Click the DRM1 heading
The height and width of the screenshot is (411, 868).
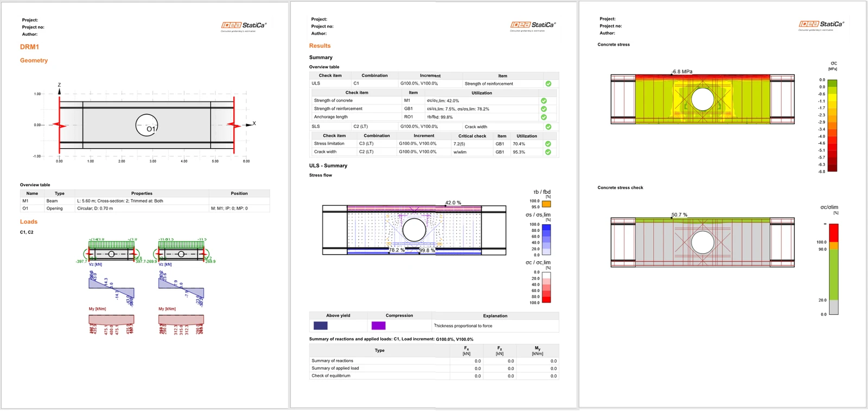(29, 47)
